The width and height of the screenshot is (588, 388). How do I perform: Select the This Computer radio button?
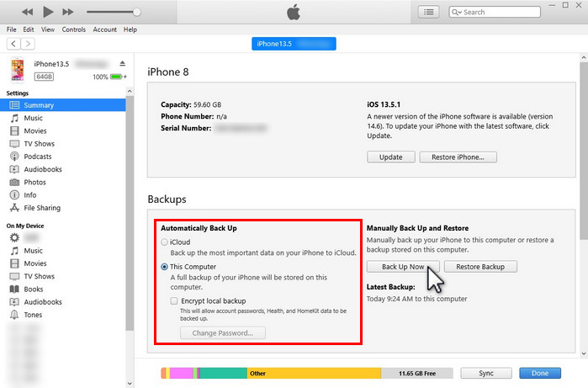(164, 267)
